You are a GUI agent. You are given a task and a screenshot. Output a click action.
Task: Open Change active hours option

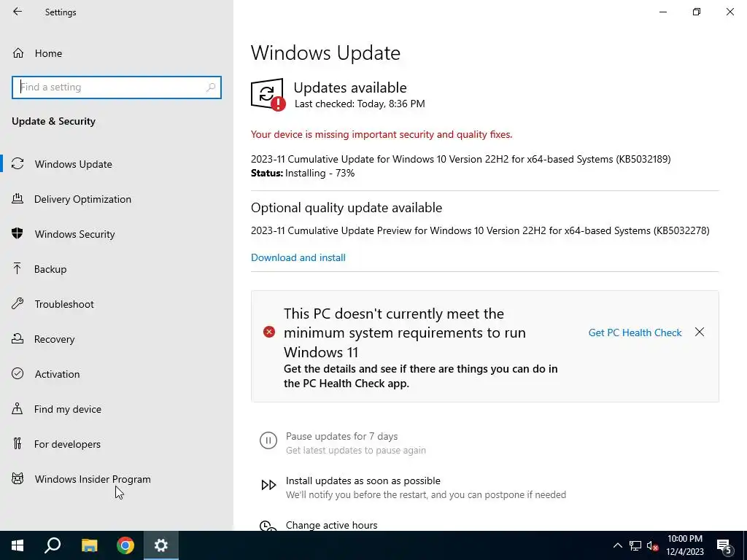pyautogui.click(x=332, y=525)
